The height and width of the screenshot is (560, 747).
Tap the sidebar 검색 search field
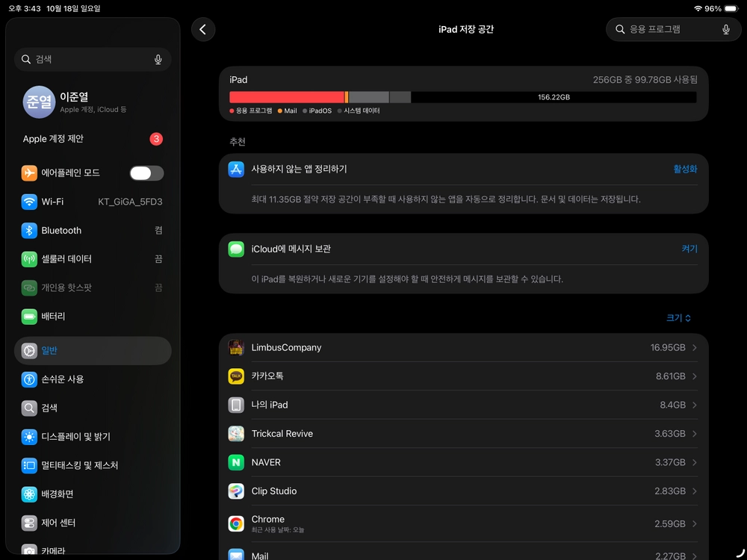pos(93,60)
